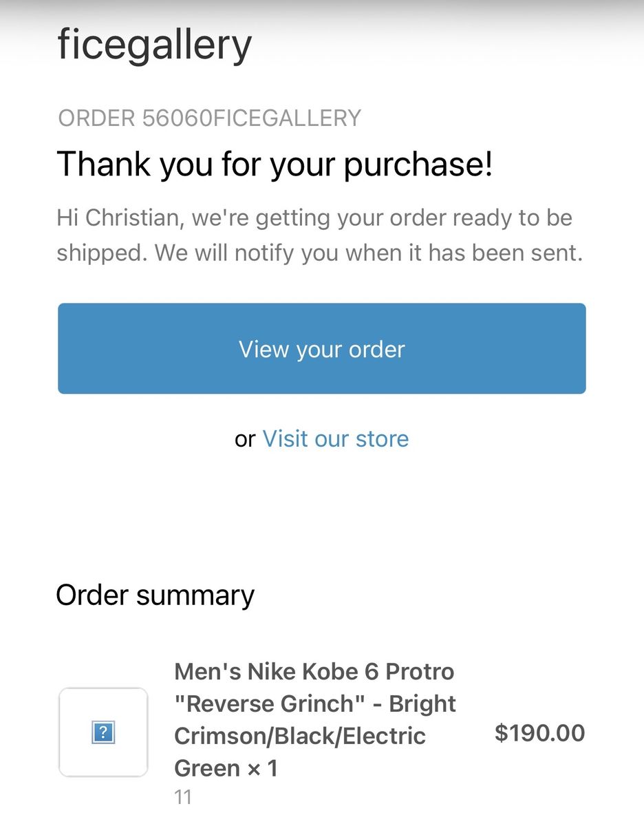Click the word 'or' before store link
The width and height of the screenshot is (644, 826).
point(245,439)
